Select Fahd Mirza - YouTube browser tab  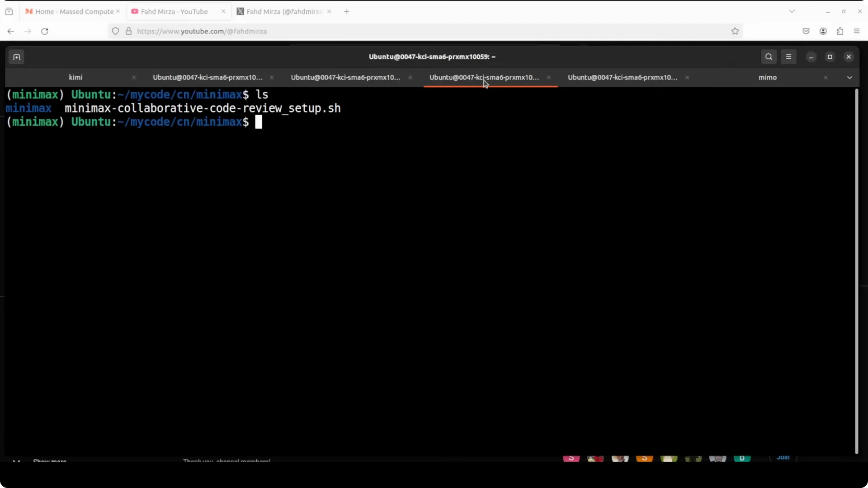(174, 12)
